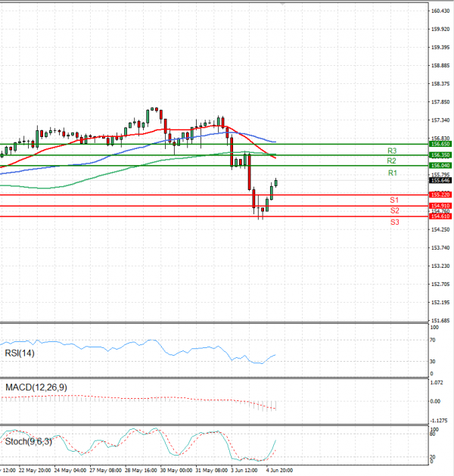Select the red 155.220 price tag
The height and width of the screenshot is (476, 454).
click(x=440, y=194)
